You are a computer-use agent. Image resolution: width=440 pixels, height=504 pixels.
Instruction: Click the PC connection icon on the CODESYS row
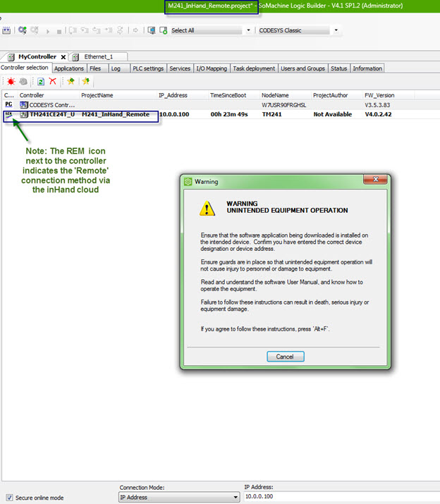click(8, 105)
